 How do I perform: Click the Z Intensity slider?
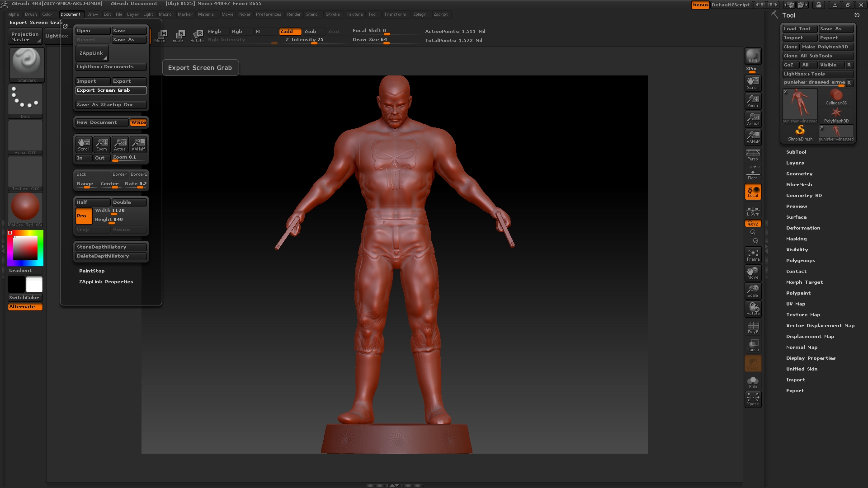tap(314, 40)
